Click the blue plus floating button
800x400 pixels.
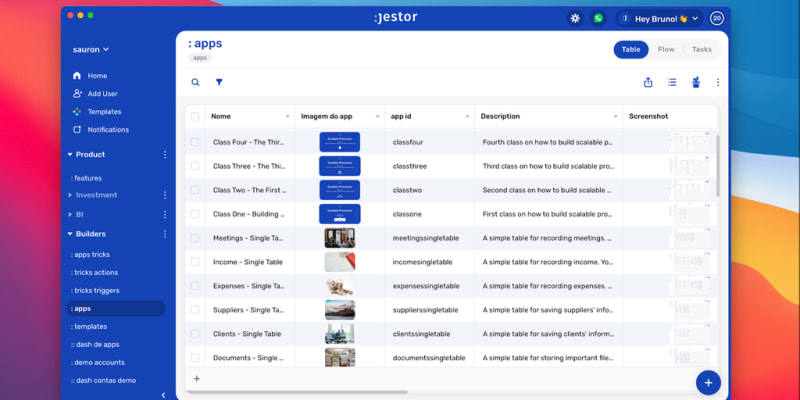point(708,382)
